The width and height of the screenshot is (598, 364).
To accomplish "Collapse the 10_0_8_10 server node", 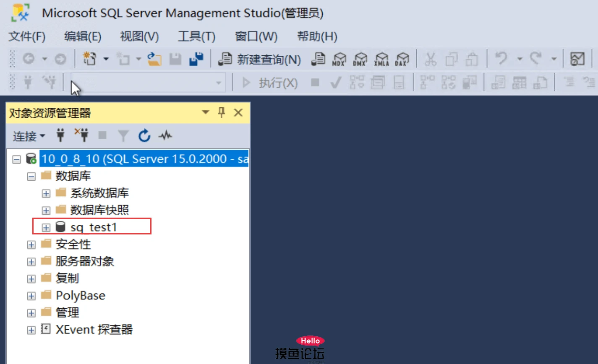I will click(x=16, y=159).
